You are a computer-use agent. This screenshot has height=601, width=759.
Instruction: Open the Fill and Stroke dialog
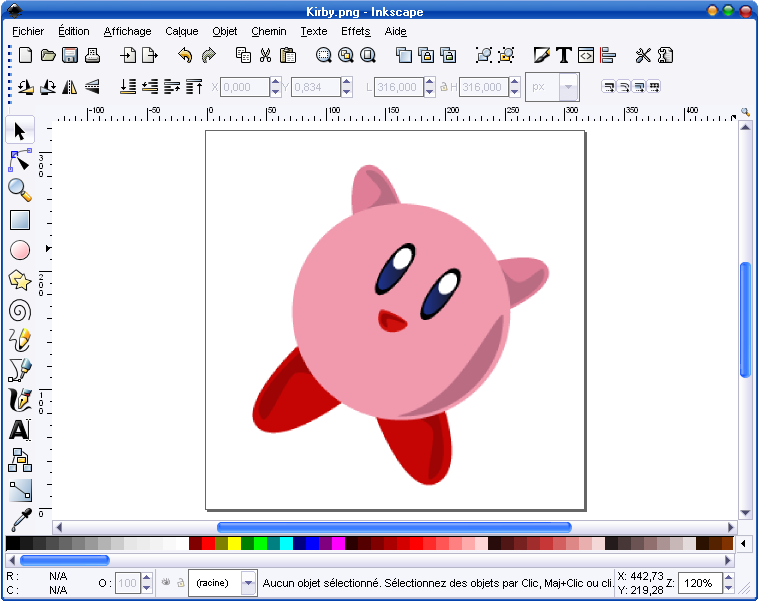tap(541, 55)
